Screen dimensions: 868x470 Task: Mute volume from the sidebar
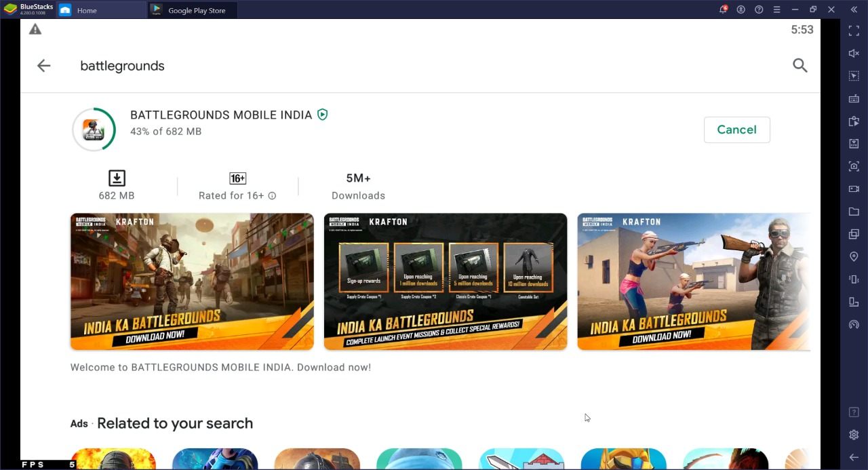854,54
